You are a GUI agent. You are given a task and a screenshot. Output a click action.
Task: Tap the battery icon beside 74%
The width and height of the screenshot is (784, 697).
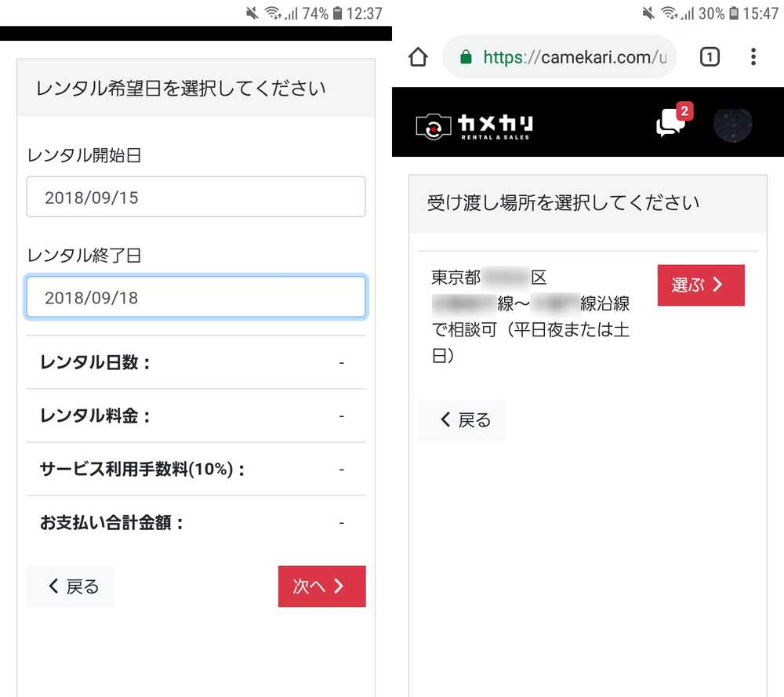[x=337, y=13]
